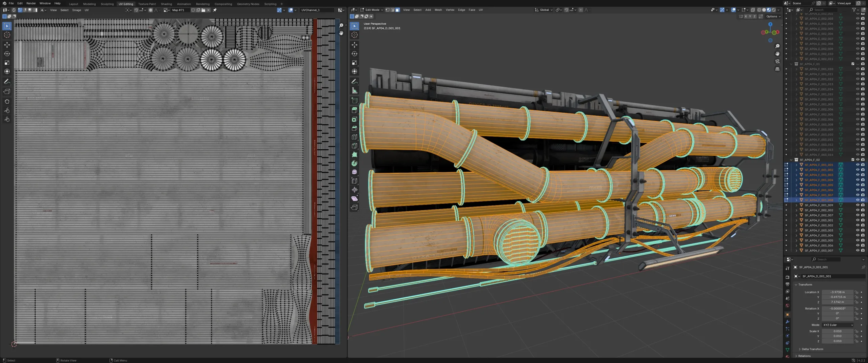This screenshot has height=363, width=868.
Task: Hide SF_AP04_F_001_009 with its eye icon
Action: click(857, 205)
